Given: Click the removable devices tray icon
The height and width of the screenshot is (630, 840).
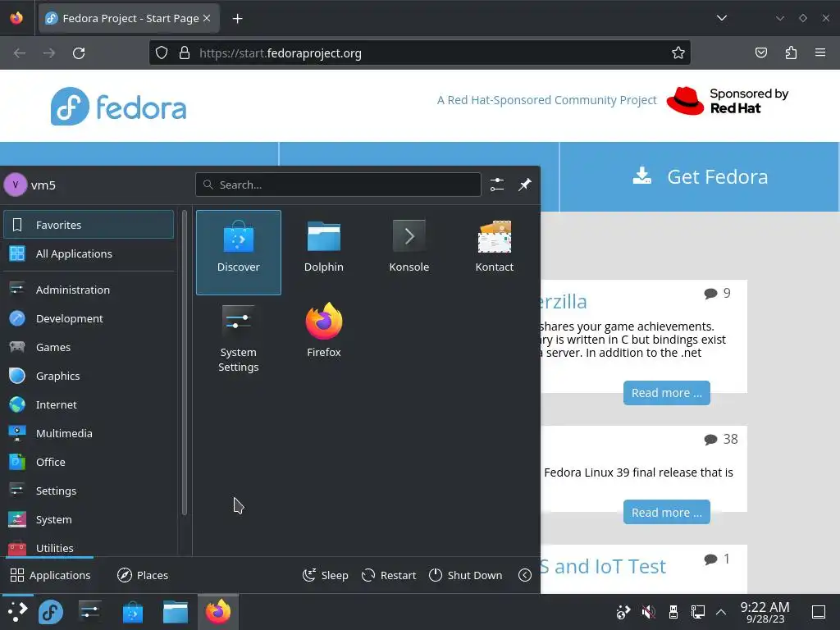Looking at the screenshot, I should (673, 611).
